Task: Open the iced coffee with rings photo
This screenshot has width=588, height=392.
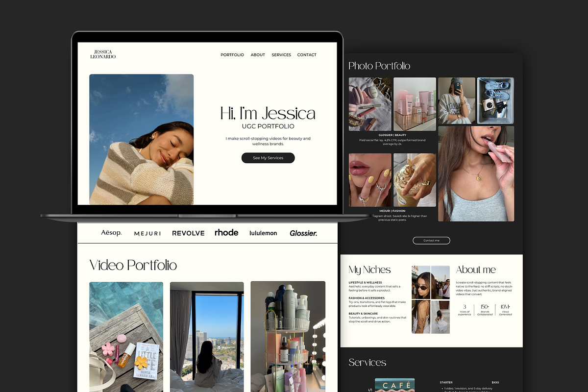Action: [x=415, y=180]
